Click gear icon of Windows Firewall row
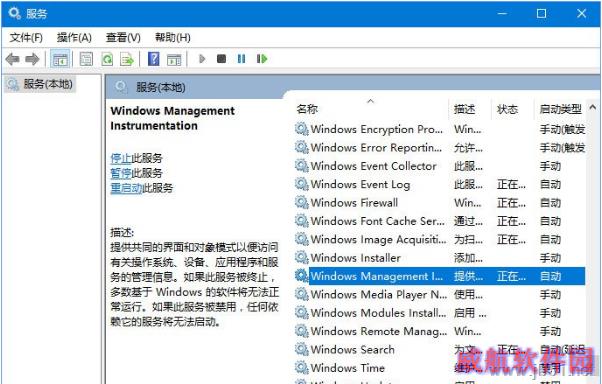Screen dimensions: 602x384 (302, 203)
